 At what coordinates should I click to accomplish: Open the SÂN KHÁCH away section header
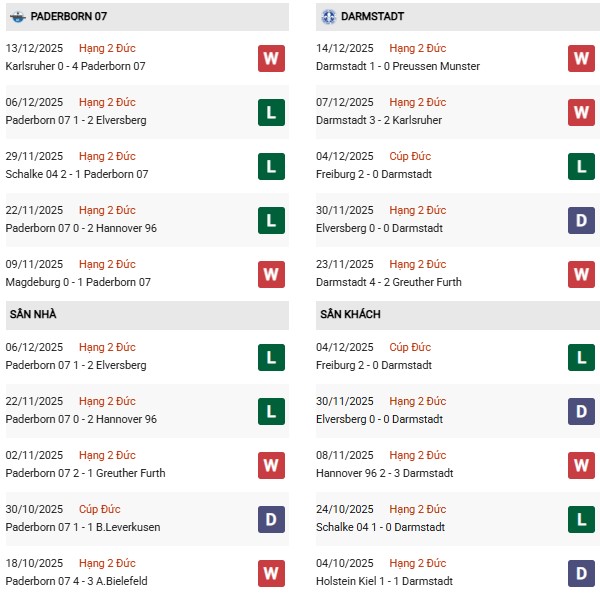351,314
